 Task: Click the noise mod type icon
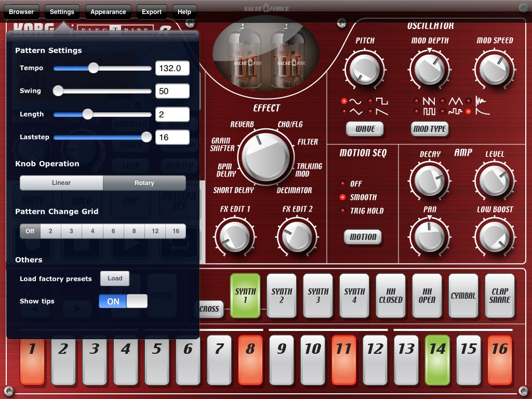click(x=481, y=101)
